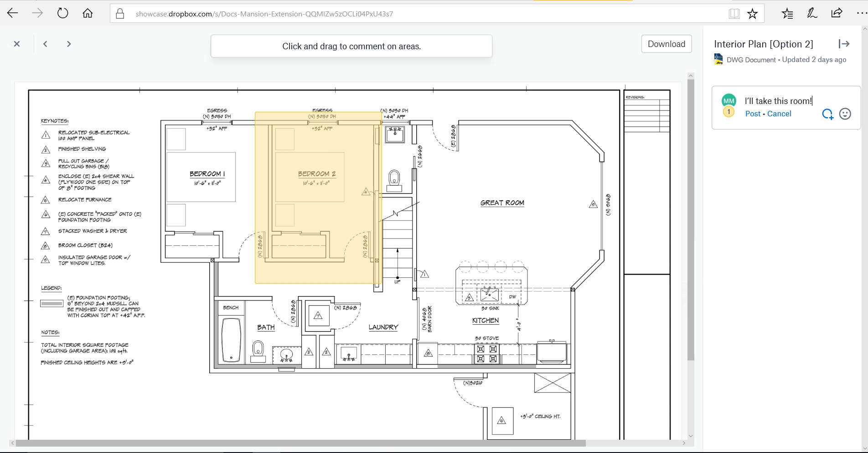Viewport: 868px width, 453px height.
Task: Click the add notes pen icon
Action: tap(812, 14)
